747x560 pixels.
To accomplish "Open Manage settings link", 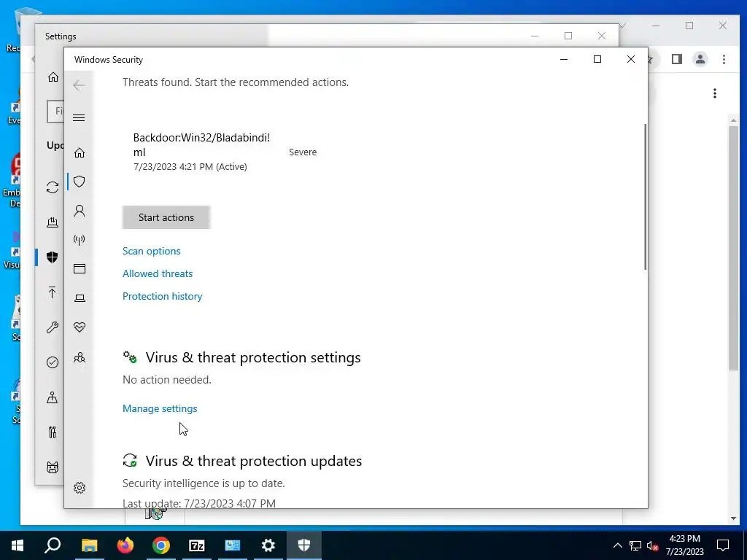I will tap(160, 408).
